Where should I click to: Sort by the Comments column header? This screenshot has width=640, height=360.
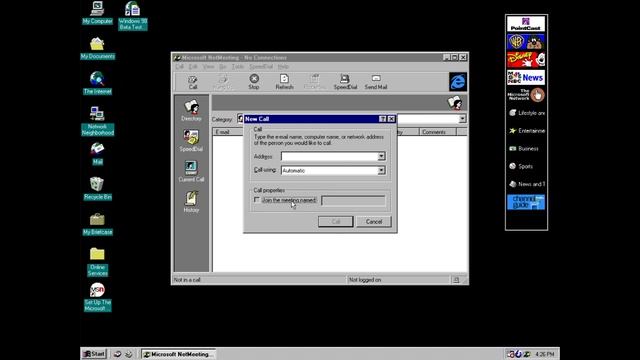pos(438,132)
